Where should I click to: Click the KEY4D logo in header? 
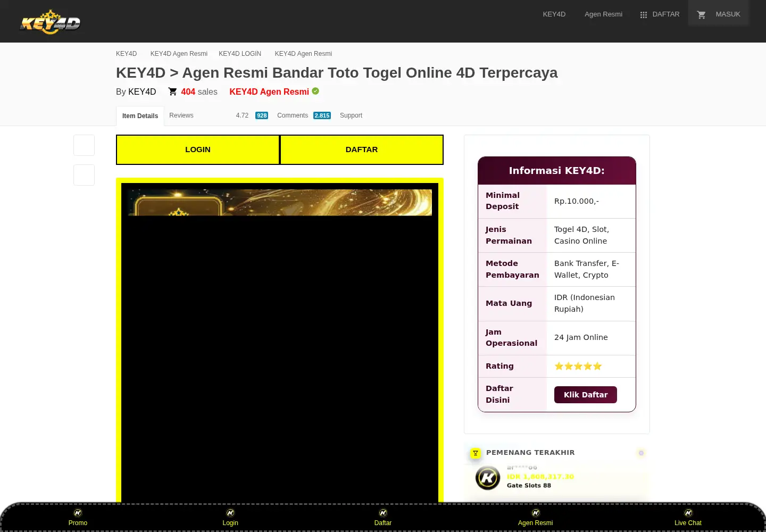51,22
